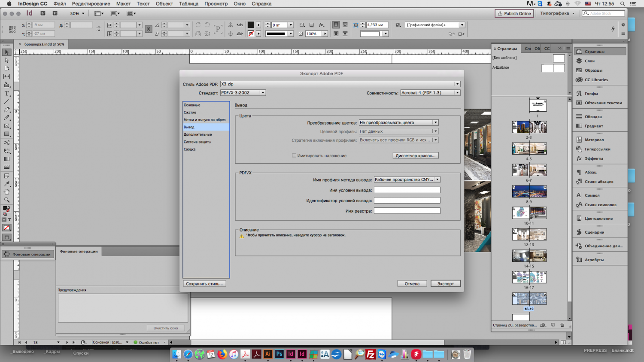
Task: Select the Pencil tool
Action: 6,118
